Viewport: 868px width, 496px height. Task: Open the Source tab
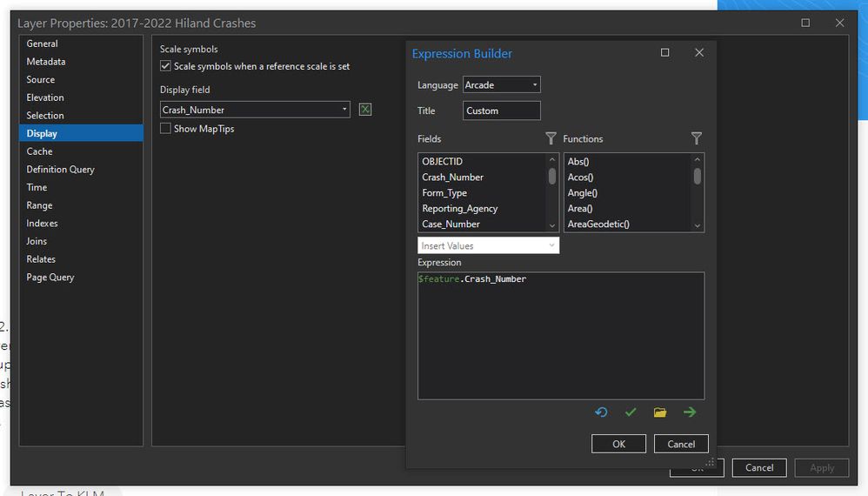point(81,80)
